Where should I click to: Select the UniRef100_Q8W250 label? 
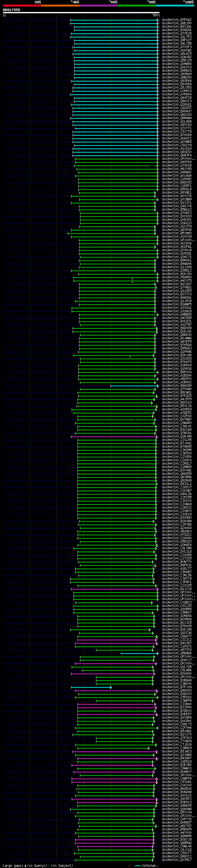pyautogui.click(x=177, y=78)
